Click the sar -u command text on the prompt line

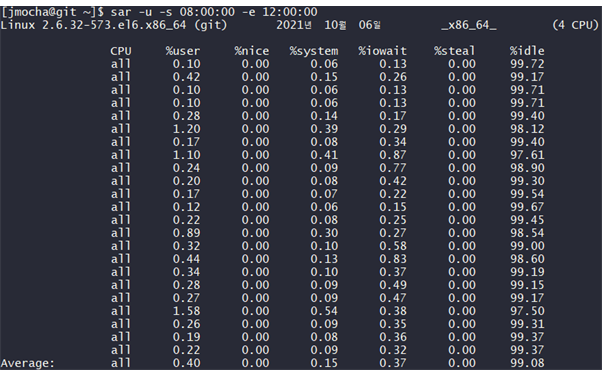[x=131, y=12]
